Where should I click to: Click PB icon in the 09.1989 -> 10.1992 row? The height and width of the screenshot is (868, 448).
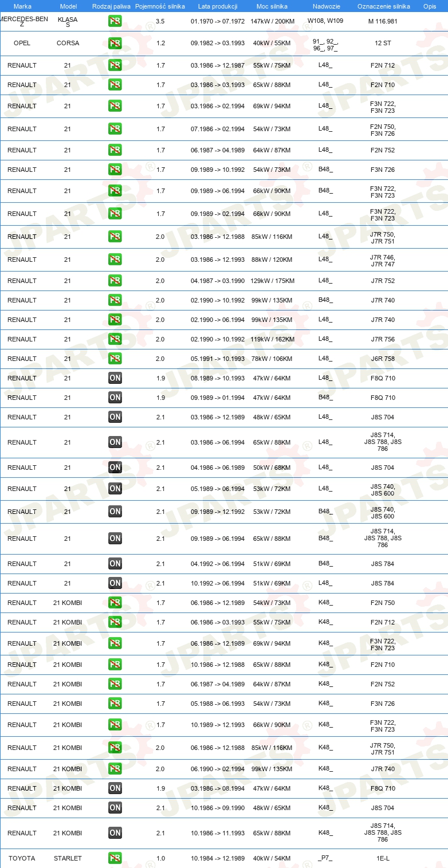click(115, 170)
